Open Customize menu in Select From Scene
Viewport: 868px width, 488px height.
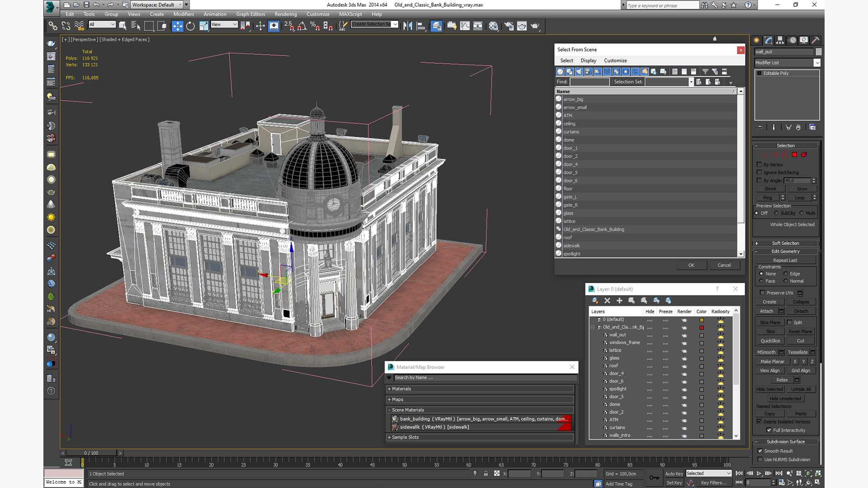pyautogui.click(x=615, y=61)
